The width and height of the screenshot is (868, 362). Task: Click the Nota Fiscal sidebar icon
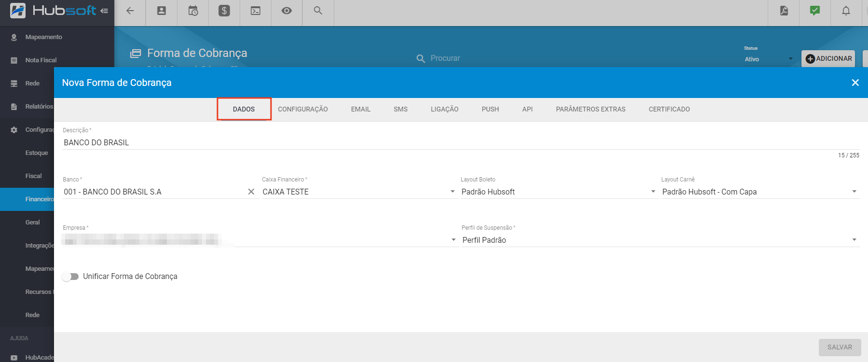(x=14, y=60)
